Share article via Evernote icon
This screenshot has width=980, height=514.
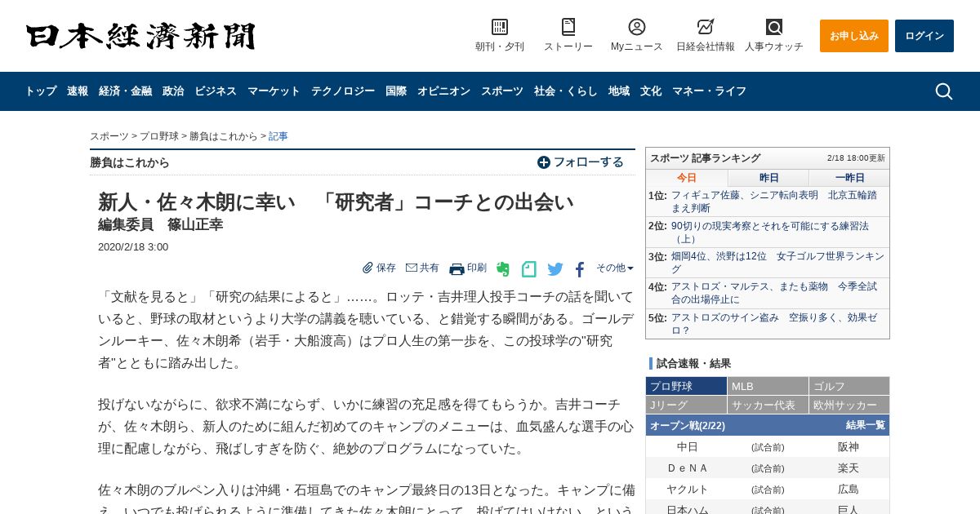pyautogui.click(x=503, y=269)
